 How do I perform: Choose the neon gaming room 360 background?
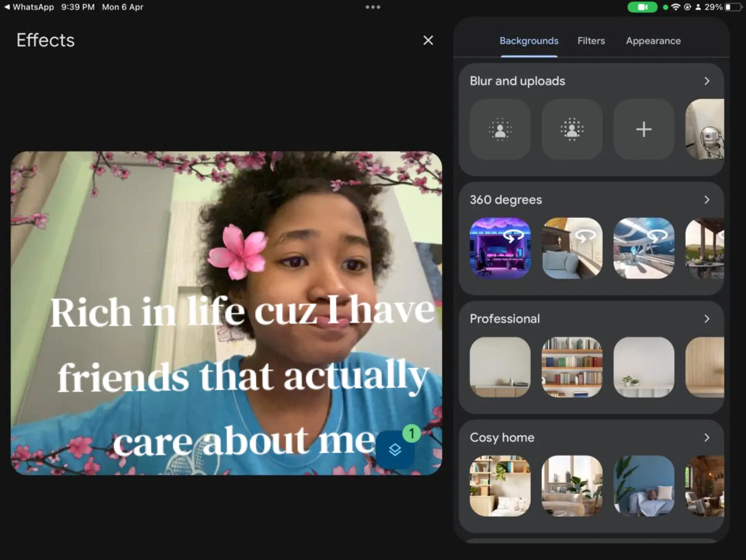500,248
